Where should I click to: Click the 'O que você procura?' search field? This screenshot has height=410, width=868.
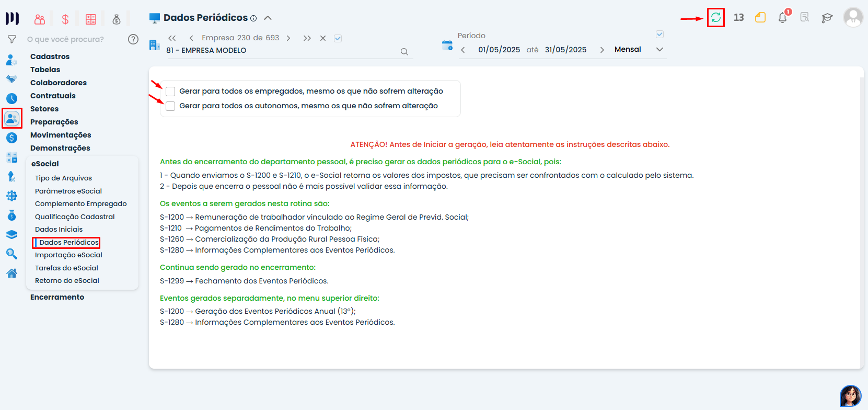pos(65,39)
